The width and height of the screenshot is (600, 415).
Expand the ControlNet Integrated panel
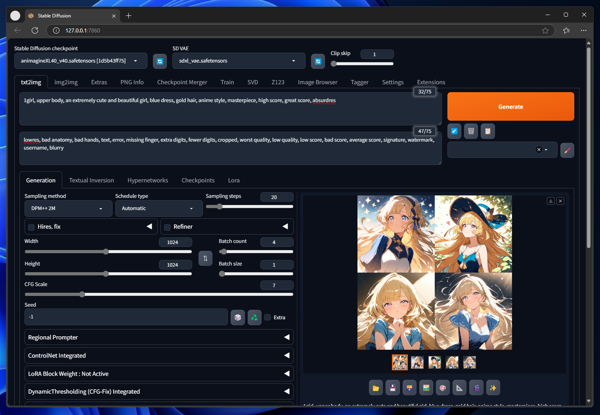pos(159,355)
